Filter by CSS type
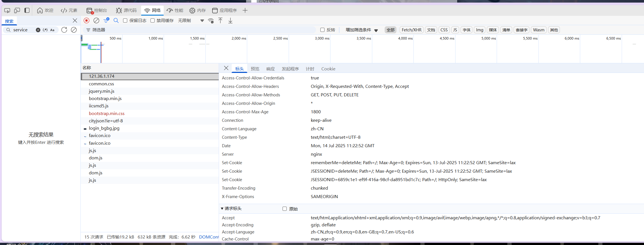 444,30
